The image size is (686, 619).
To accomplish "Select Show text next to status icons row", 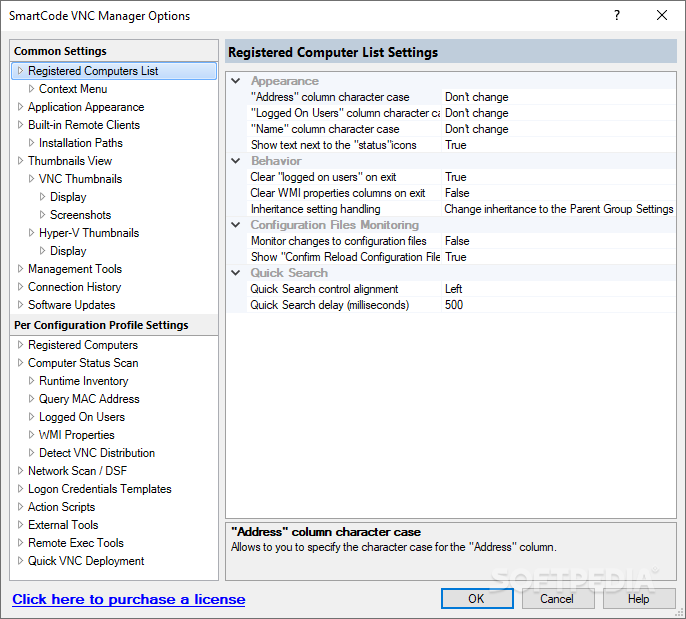I will coord(334,145).
